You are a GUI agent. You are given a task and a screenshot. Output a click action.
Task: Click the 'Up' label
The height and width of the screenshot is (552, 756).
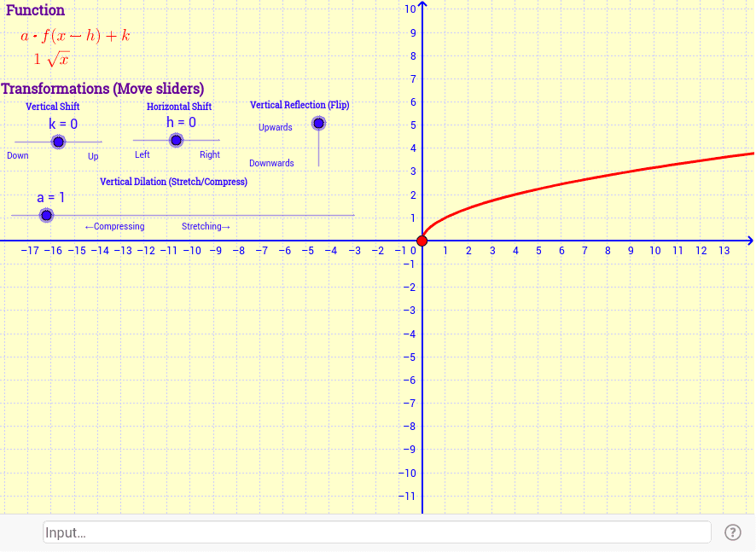tap(93, 156)
